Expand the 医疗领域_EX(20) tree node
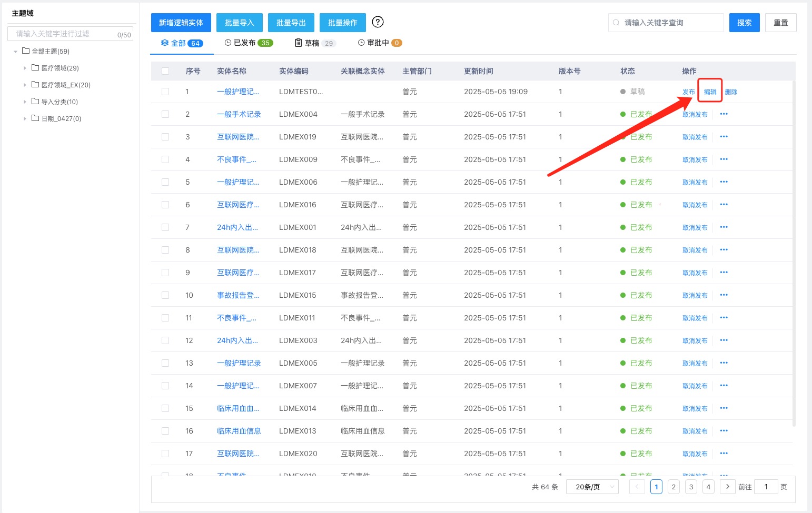Viewport: 812px width, 513px height. click(25, 85)
